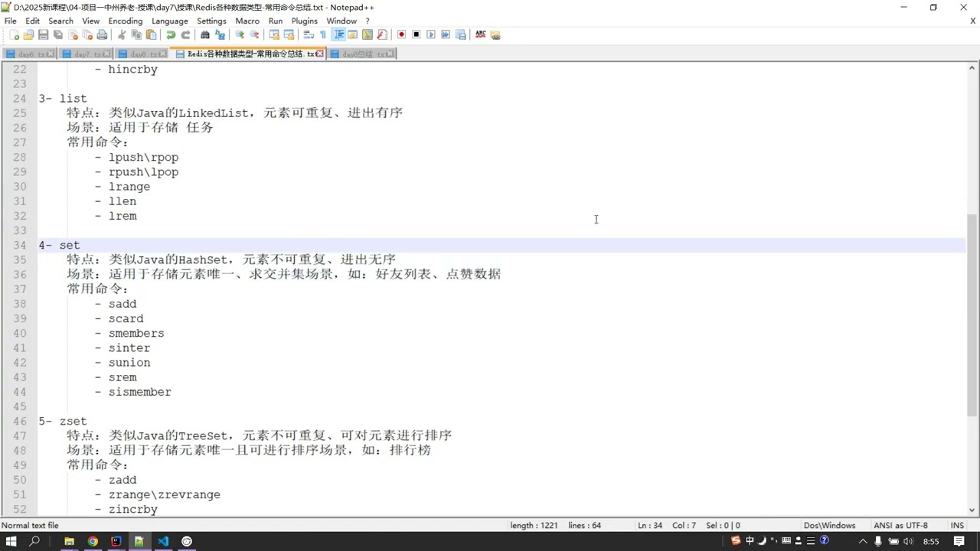Cut selection with the scissors icon
Viewport: 980px width, 551px height.
[x=121, y=34]
